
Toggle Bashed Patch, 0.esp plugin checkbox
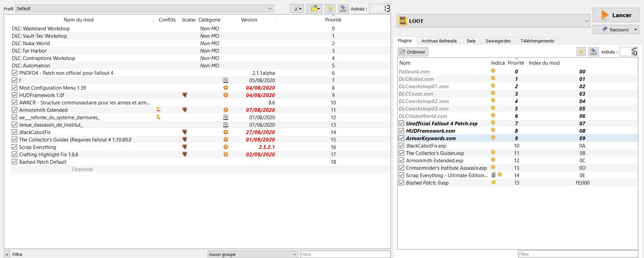401,183
